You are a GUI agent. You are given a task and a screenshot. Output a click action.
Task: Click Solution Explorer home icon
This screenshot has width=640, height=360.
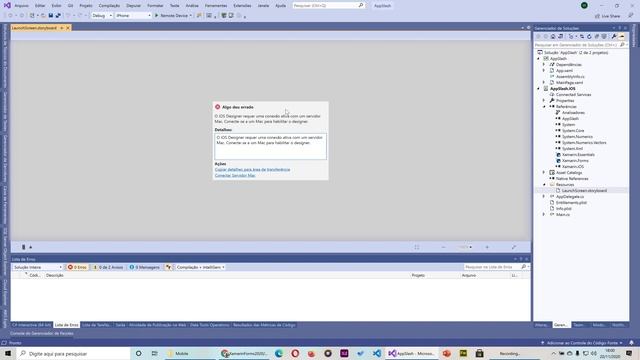553,36
